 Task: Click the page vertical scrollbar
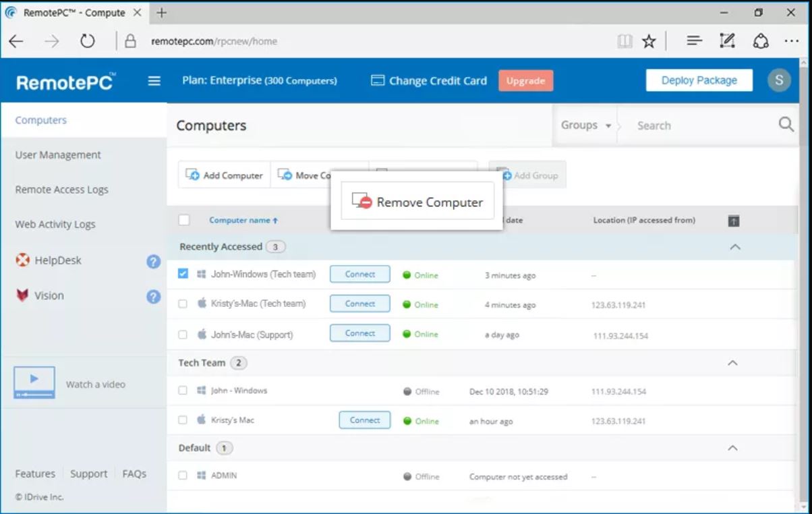804,283
